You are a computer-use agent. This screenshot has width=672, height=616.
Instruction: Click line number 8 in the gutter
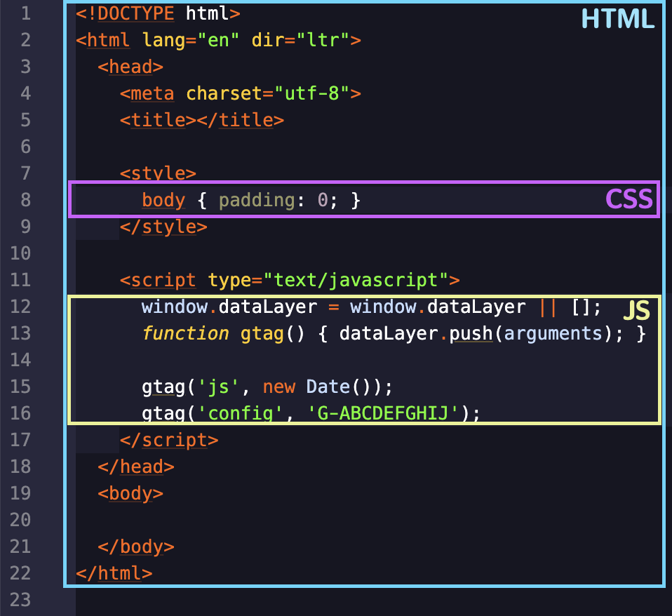click(x=26, y=200)
